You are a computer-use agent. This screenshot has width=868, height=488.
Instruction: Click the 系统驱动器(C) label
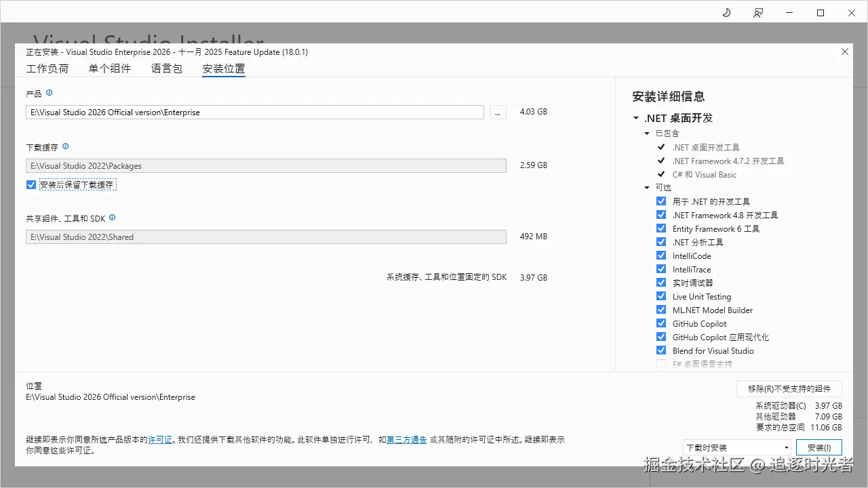tap(781, 406)
